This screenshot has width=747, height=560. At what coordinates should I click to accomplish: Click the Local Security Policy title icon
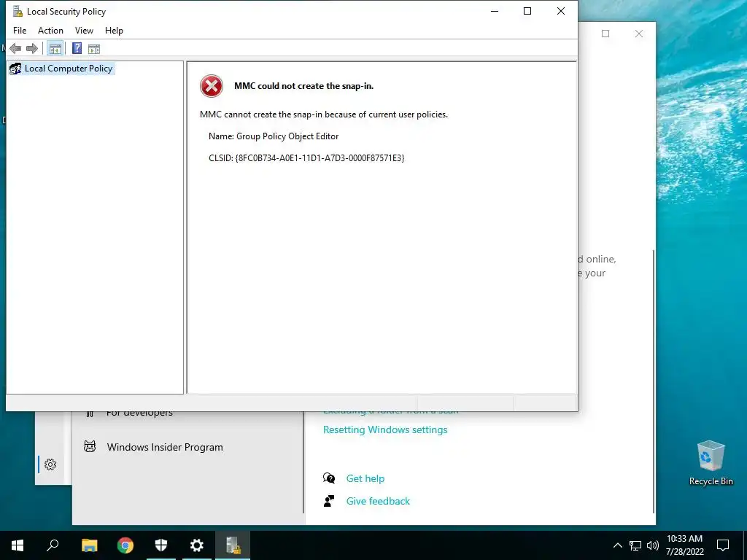pyautogui.click(x=18, y=12)
